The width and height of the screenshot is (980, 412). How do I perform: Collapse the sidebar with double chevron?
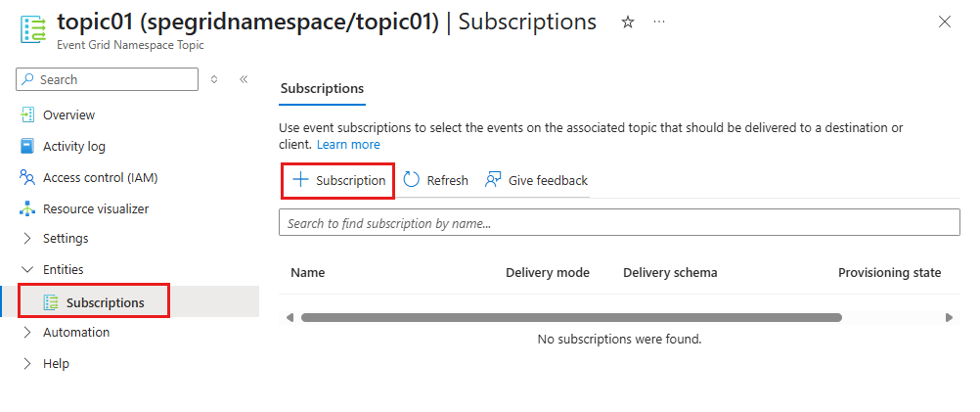pyautogui.click(x=244, y=79)
